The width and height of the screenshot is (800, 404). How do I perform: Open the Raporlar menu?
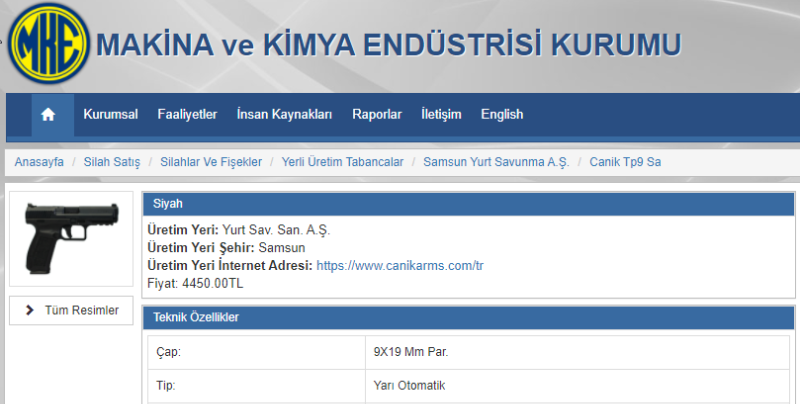click(x=377, y=114)
